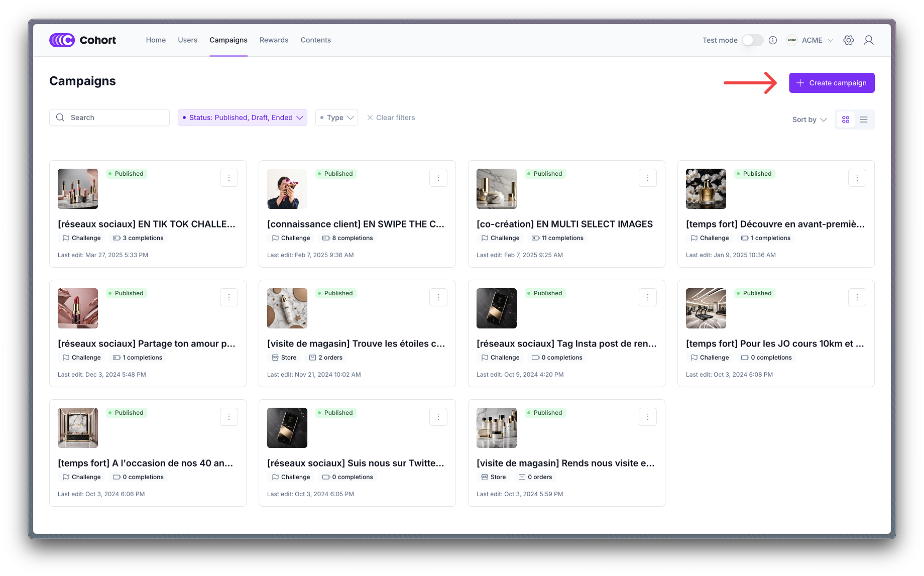The width and height of the screenshot is (924, 576).
Task: Open three-dot menu on SWIPE THE C... card
Action: (438, 178)
